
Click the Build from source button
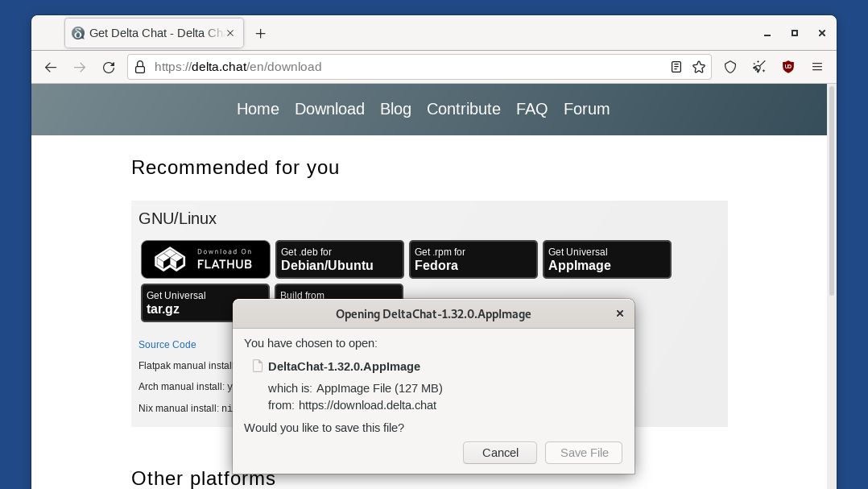click(x=339, y=292)
